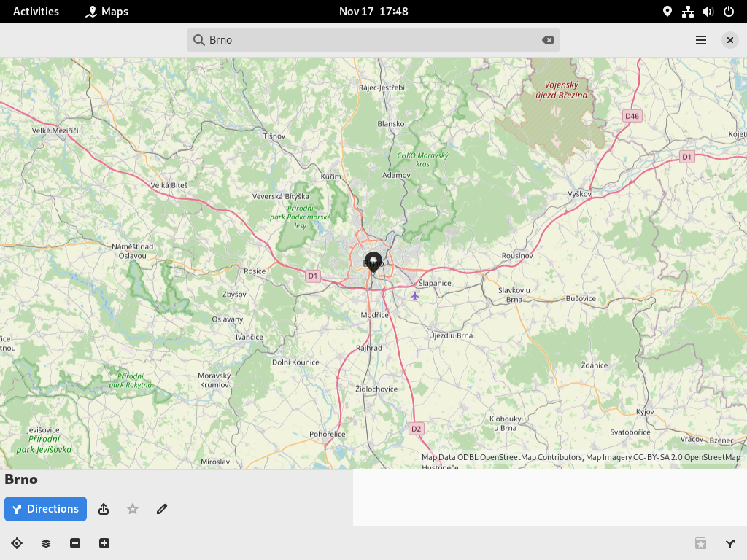Click the Vojenský újezd Březina label
Screen dimensions: 747x560
pyautogui.click(x=562, y=90)
